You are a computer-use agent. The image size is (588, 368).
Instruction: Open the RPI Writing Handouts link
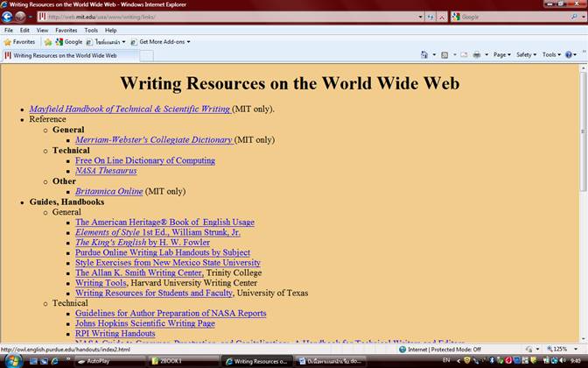click(x=115, y=334)
